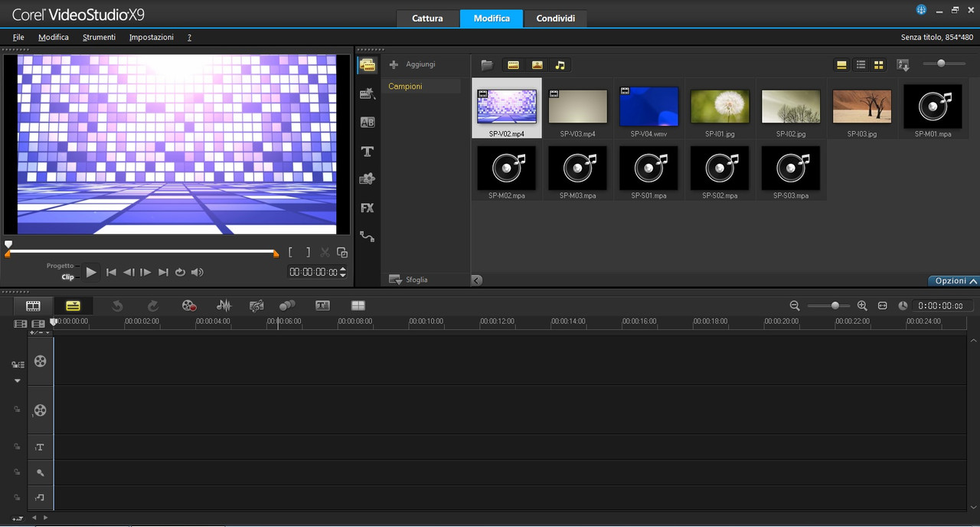980x527 pixels.
Task: Open the Strumenti menu
Action: tap(99, 37)
